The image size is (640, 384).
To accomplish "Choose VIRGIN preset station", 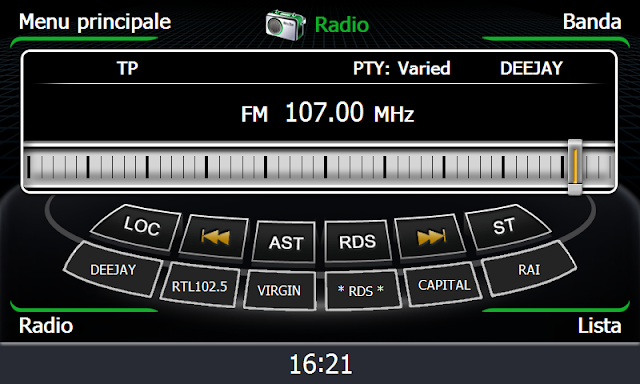I will tap(280, 290).
